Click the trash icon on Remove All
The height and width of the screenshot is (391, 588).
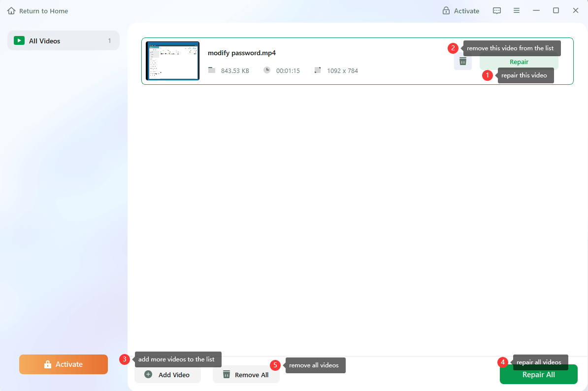click(x=227, y=375)
